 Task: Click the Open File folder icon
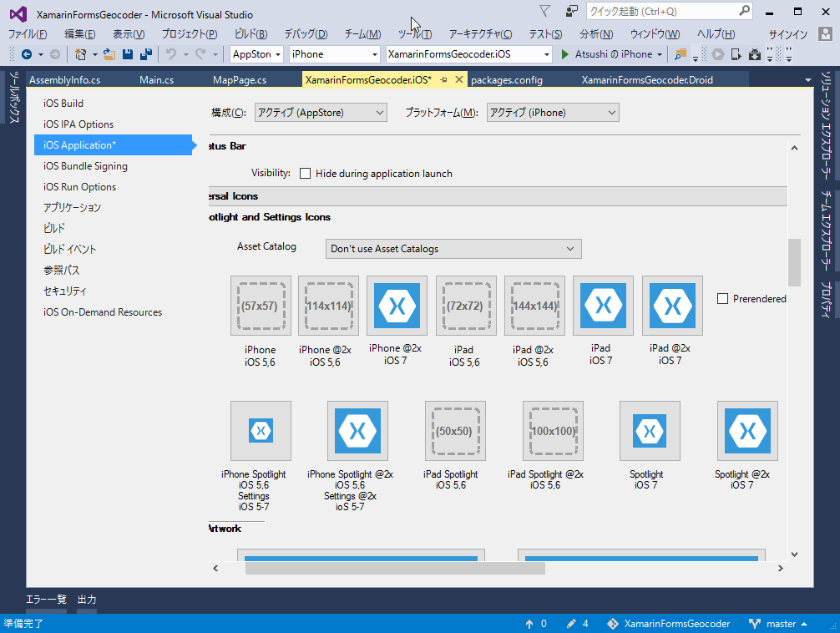109,54
